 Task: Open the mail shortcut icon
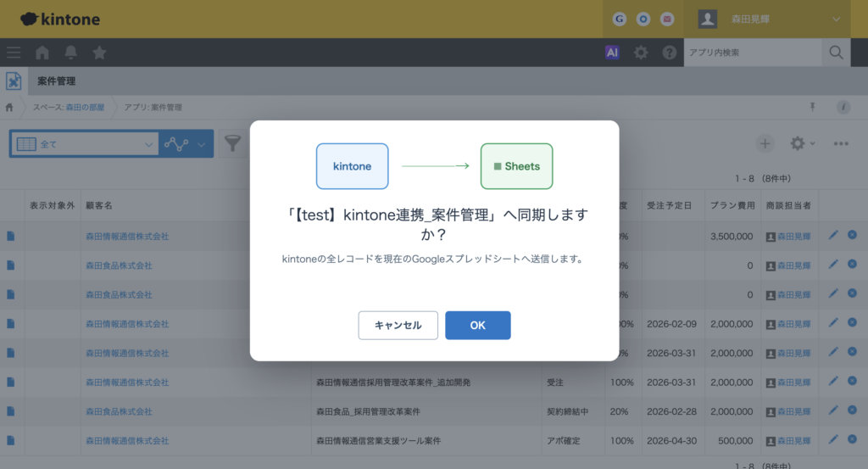tap(667, 20)
